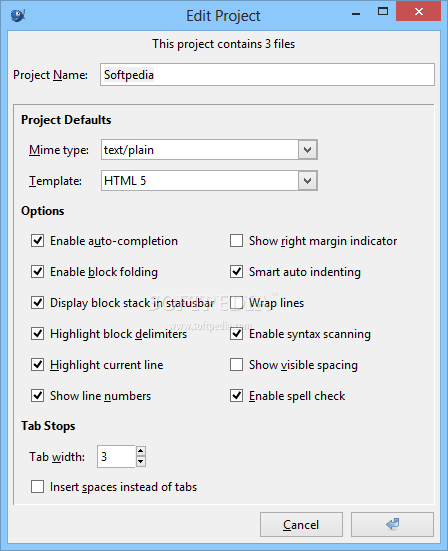448x551 pixels.
Task: Uncheck Enable block folding
Action: (37, 272)
